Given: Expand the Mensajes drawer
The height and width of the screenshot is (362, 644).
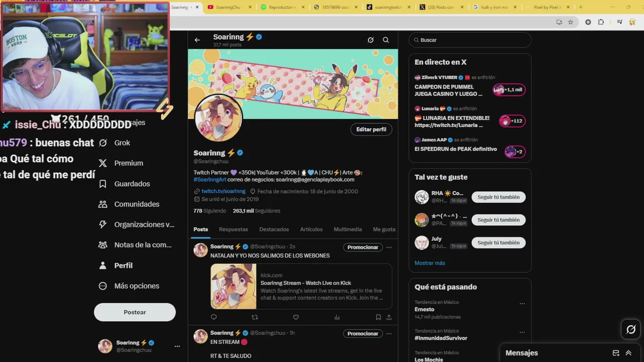Looking at the screenshot, I should point(628,353).
